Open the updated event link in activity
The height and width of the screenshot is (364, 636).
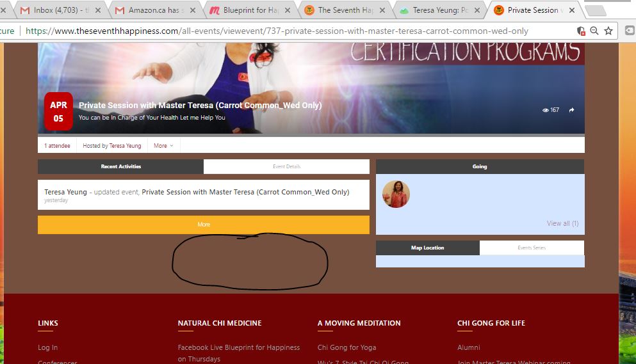(x=245, y=192)
